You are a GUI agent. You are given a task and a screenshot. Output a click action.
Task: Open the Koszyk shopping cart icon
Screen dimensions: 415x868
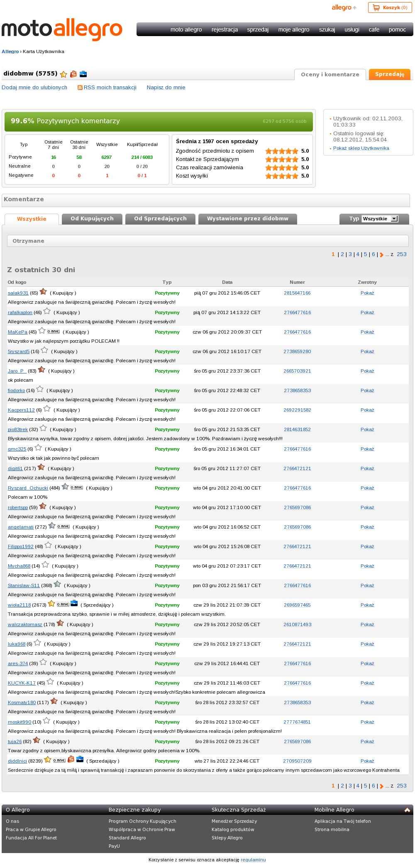tap(376, 7)
